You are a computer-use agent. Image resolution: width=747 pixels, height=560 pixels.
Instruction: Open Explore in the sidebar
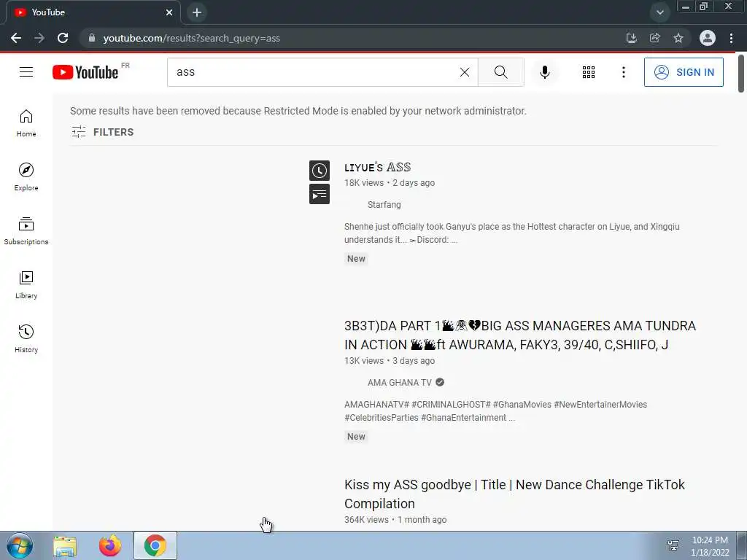(x=26, y=176)
